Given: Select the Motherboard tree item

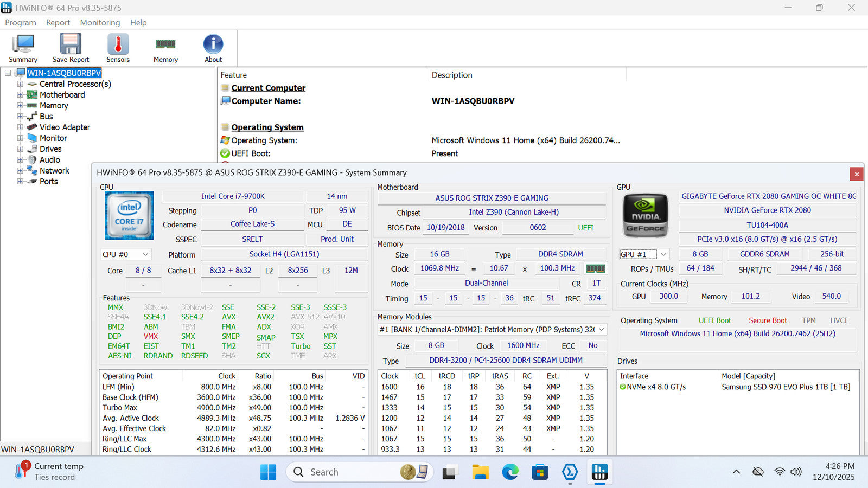Looking at the screenshot, I should 62,95.
